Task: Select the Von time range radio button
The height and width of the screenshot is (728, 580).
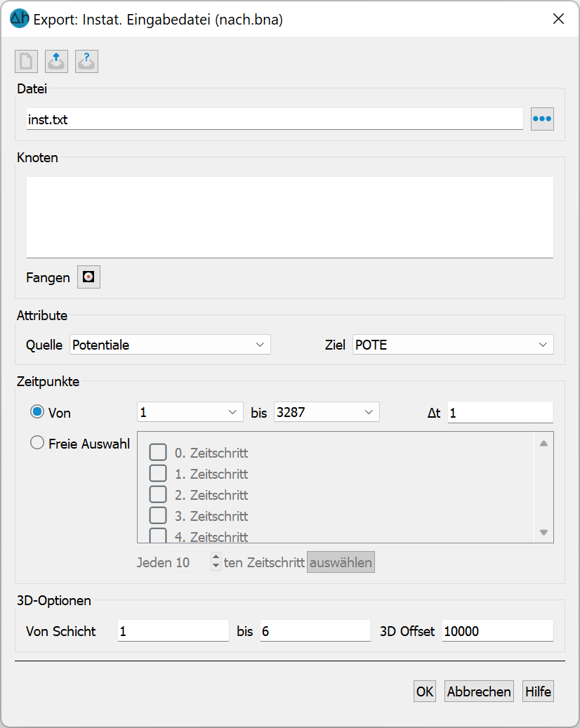Action: coord(37,412)
